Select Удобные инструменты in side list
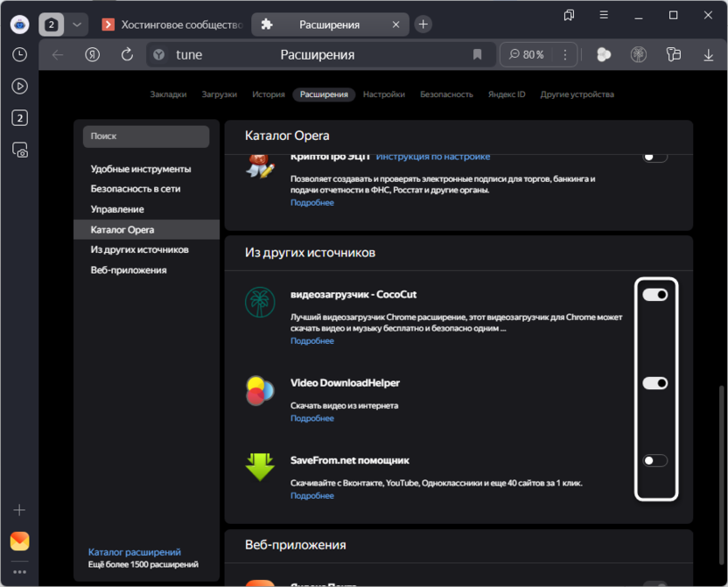Viewport: 728px width, 587px height. [x=146, y=169]
